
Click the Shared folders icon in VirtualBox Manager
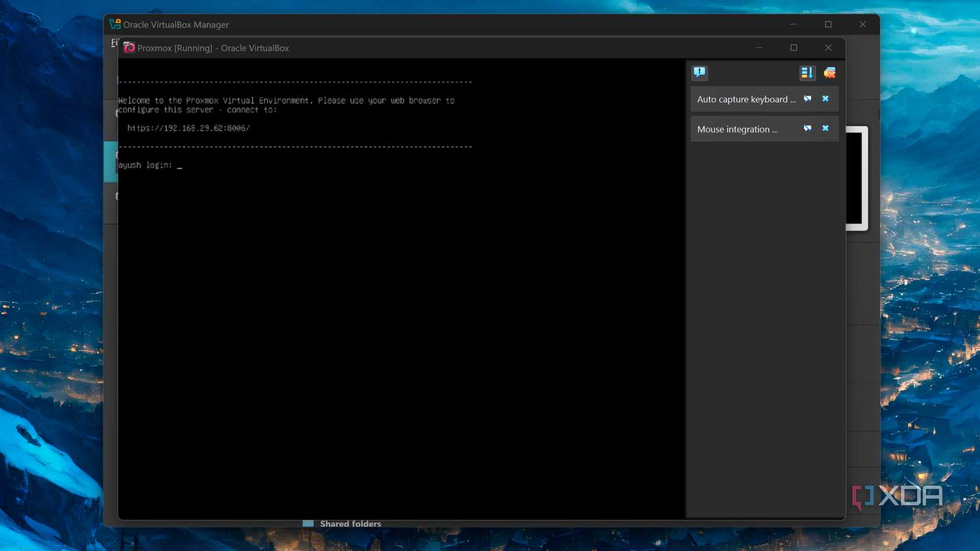point(308,524)
